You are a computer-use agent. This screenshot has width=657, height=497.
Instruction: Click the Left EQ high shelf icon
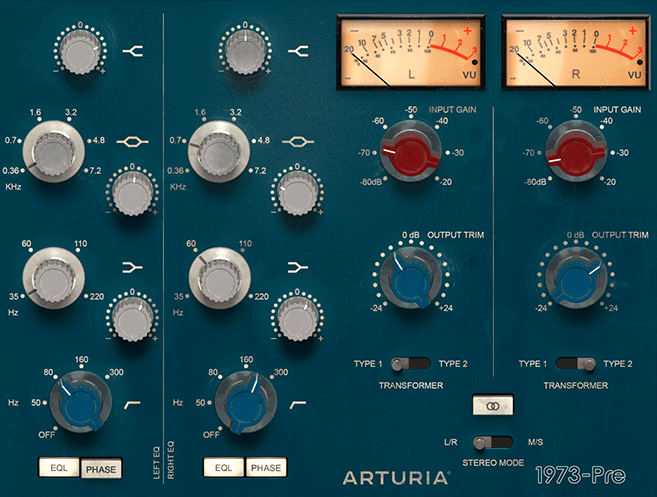click(133, 52)
